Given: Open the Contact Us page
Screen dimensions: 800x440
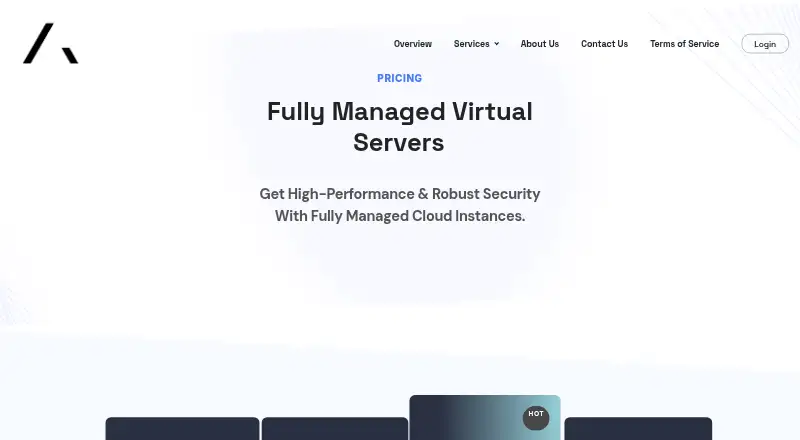Looking at the screenshot, I should (x=604, y=44).
